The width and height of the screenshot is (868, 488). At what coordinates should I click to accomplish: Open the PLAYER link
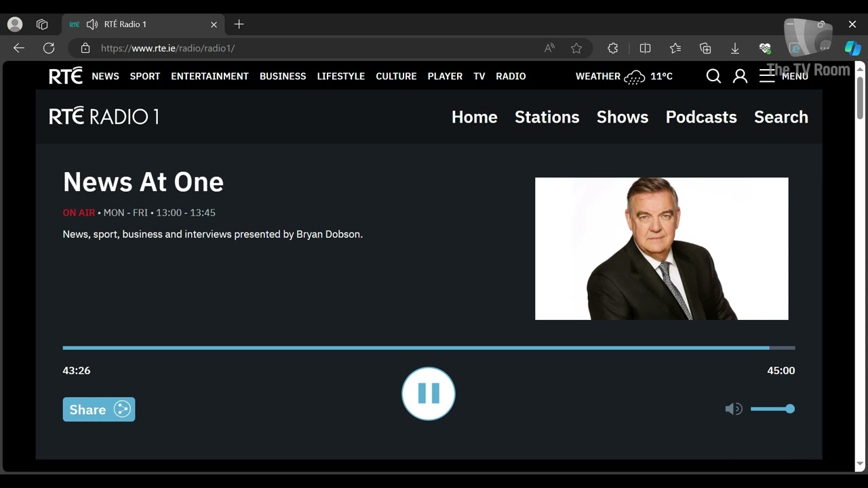(x=445, y=76)
